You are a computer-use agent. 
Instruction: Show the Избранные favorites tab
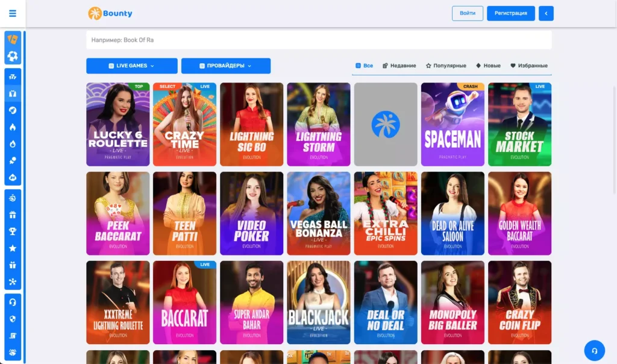(529, 66)
